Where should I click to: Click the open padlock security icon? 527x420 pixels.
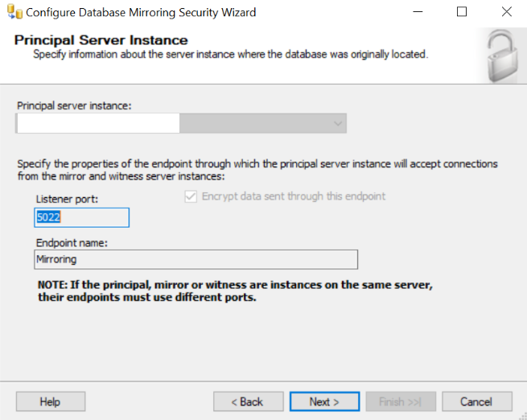coord(501,56)
